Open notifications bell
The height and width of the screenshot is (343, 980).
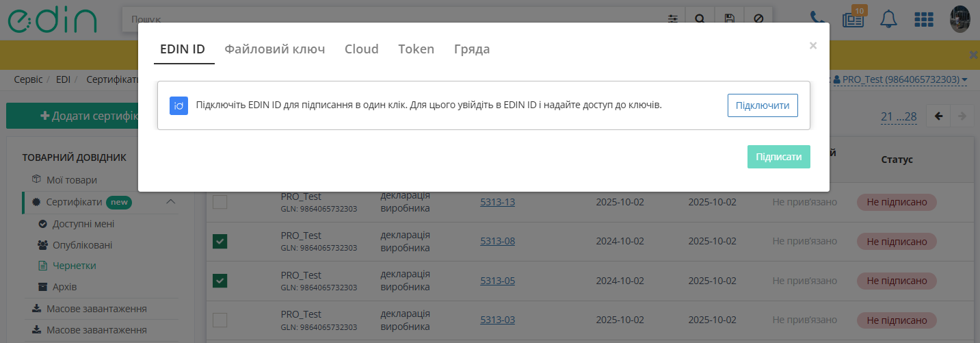pyautogui.click(x=889, y=18)
